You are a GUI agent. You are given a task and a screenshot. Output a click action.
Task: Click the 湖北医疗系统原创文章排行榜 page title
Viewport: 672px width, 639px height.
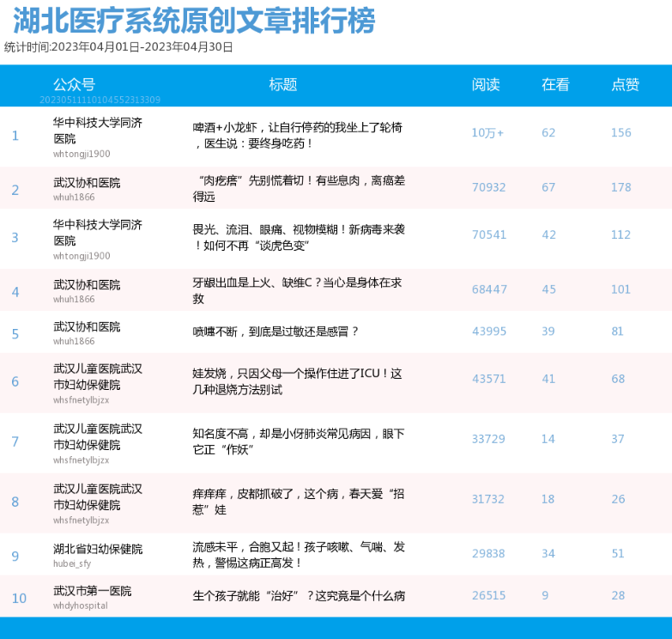pos(194,21)
